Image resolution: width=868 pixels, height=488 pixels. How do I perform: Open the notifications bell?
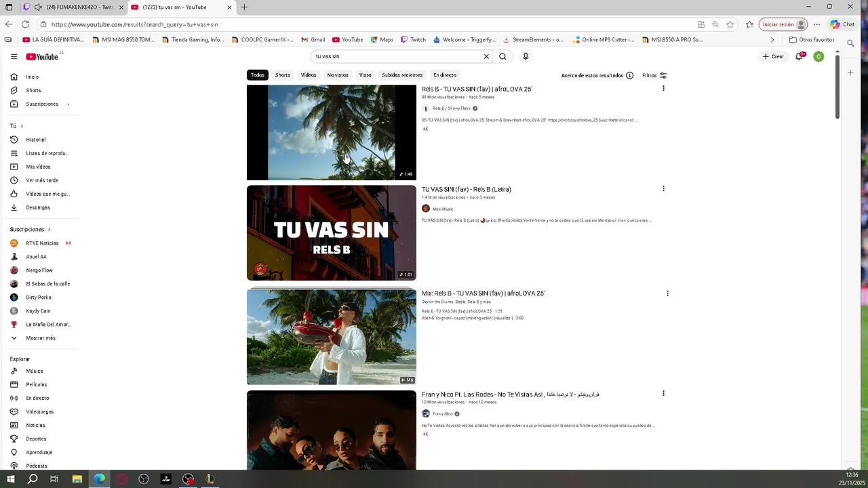[x=800, y=56]
